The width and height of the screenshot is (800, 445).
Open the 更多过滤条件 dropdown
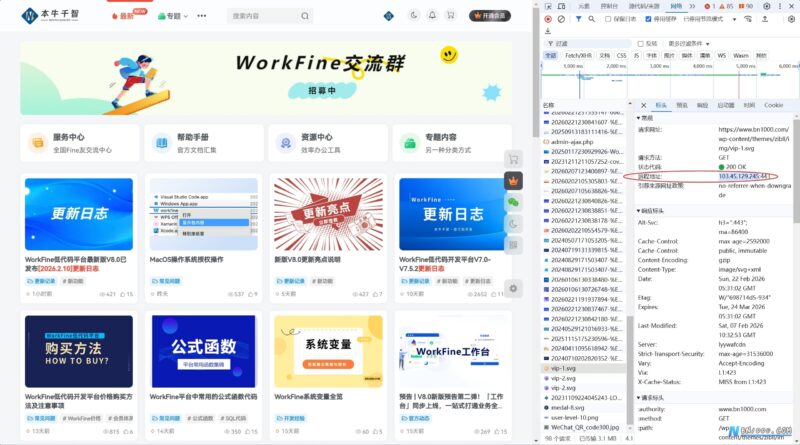click(689, 44)
